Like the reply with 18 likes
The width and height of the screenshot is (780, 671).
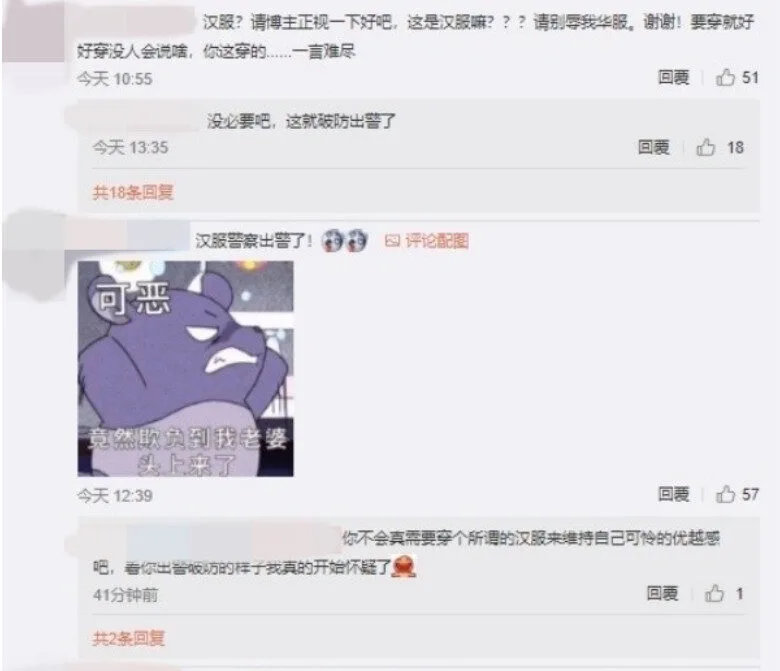coord(705,147)
